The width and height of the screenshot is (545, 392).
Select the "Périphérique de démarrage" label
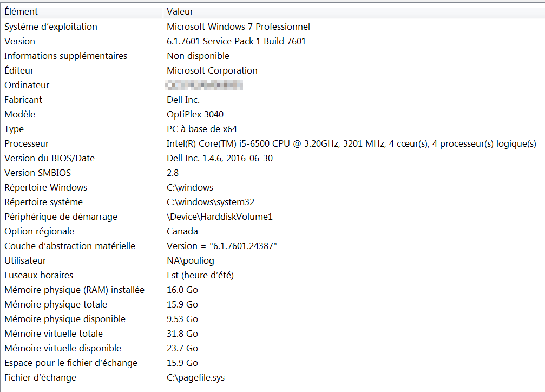tap(61, 217)
